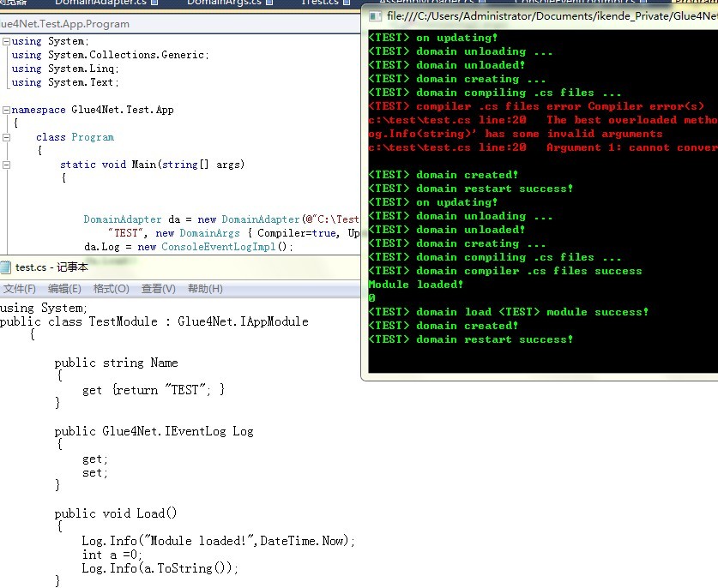Collapse the Program class region

pos(6,138)
